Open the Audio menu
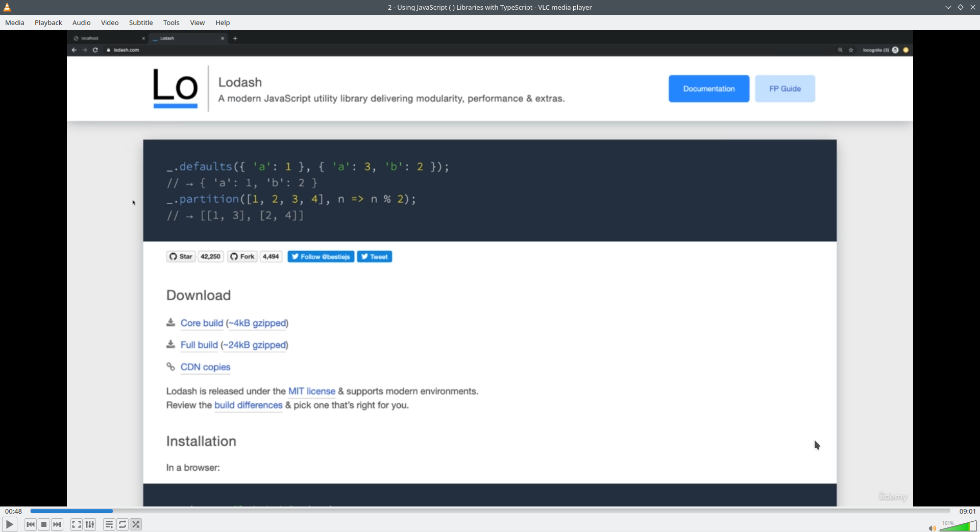980x532 pixels. [x=82, y=22]
